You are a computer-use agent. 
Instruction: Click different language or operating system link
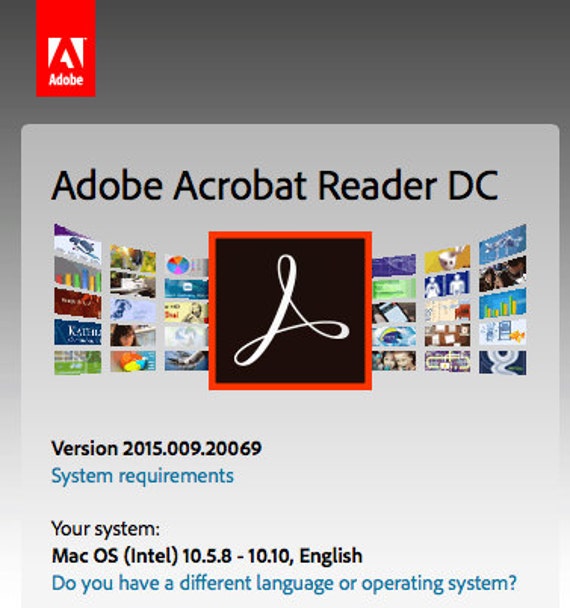284,583
